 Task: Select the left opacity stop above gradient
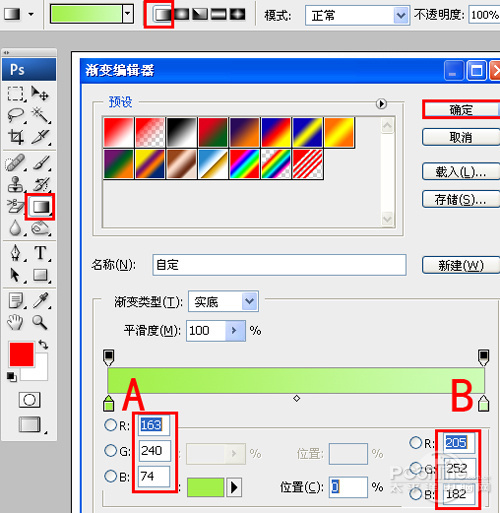(109, 357)
